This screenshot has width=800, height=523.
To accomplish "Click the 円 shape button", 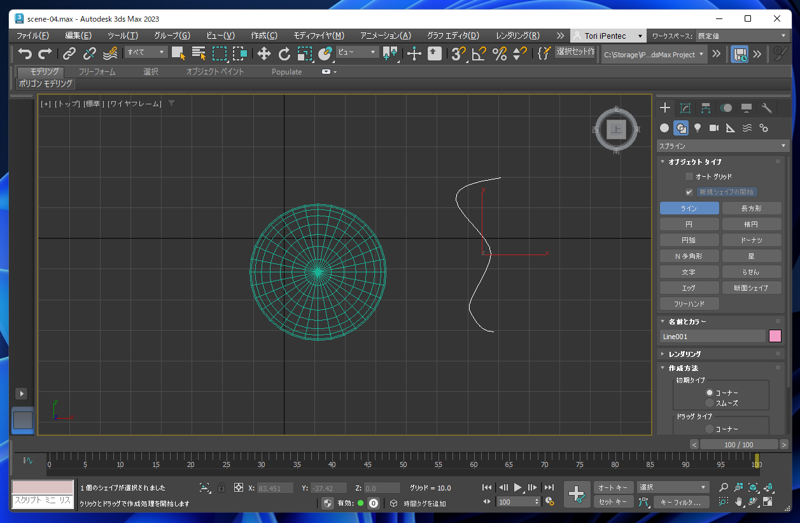I will (689, 224).
